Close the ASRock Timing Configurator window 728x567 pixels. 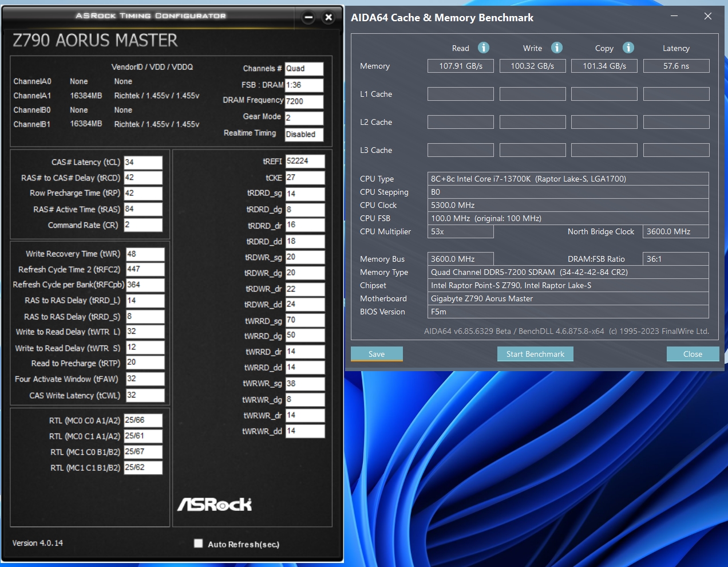pos(329,17)
